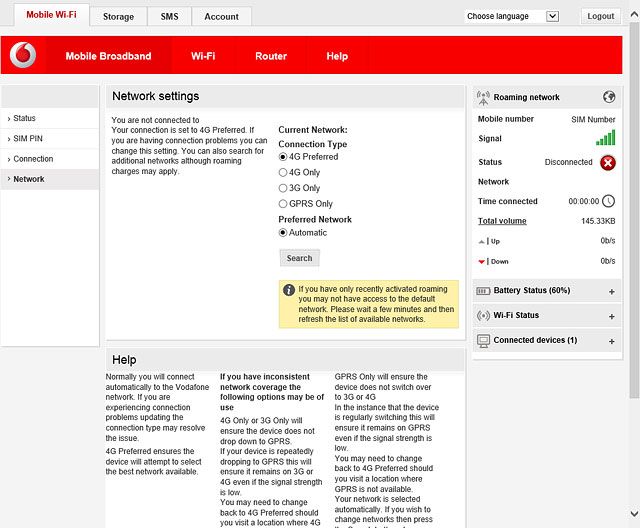The image size is (640, 528).
Task: Open the Total volume link
Action: (502, 221)
